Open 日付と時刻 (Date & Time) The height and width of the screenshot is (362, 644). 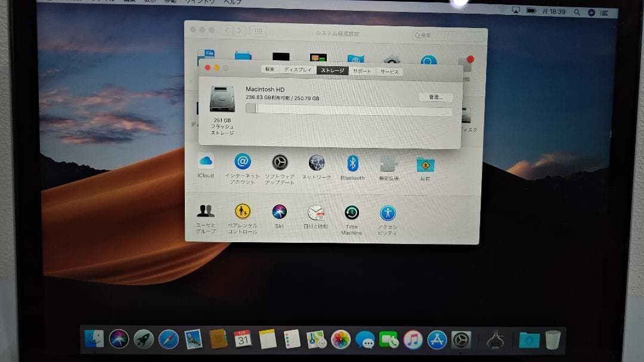click(x=316, y=212)
